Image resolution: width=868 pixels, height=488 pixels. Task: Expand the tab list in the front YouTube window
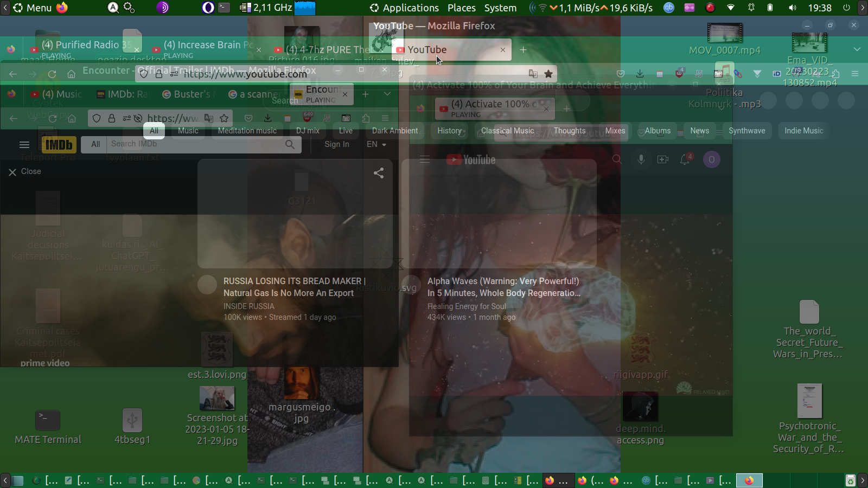point(857,49)
